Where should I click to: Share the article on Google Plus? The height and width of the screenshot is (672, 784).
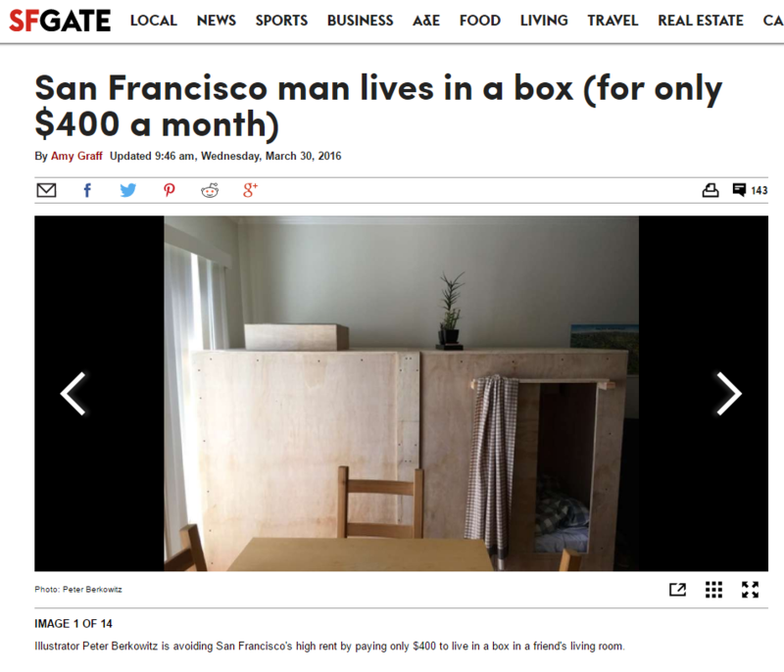[251, 190]
